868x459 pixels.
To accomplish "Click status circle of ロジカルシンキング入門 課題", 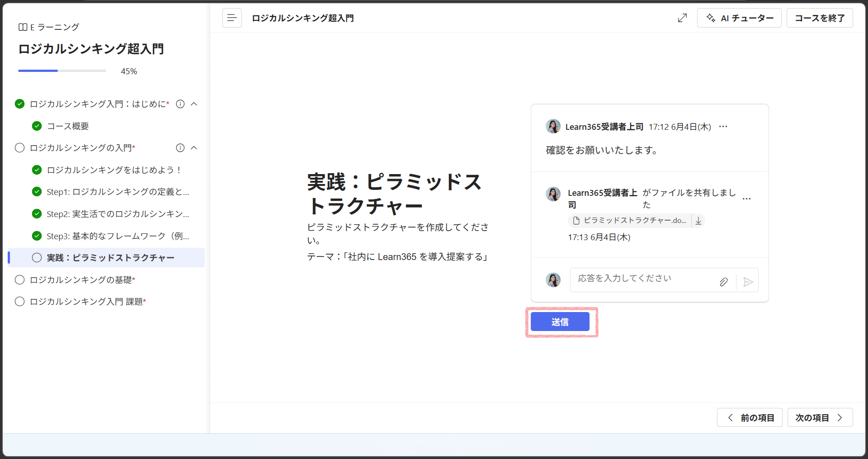I will coord(19,302).
